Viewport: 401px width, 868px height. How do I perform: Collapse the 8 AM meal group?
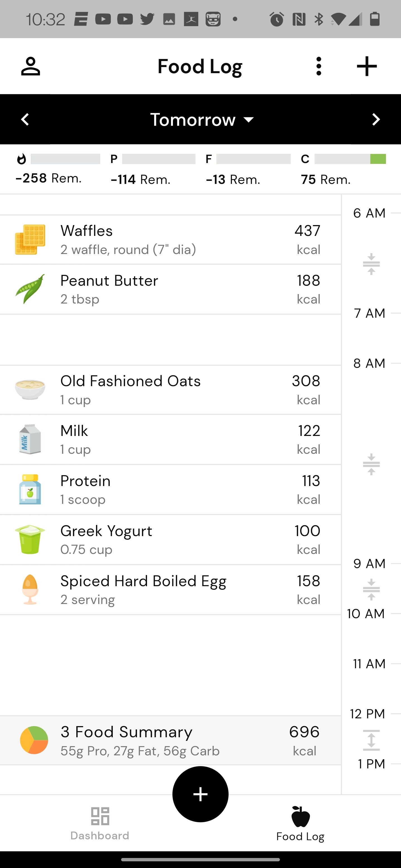[371, 465]
